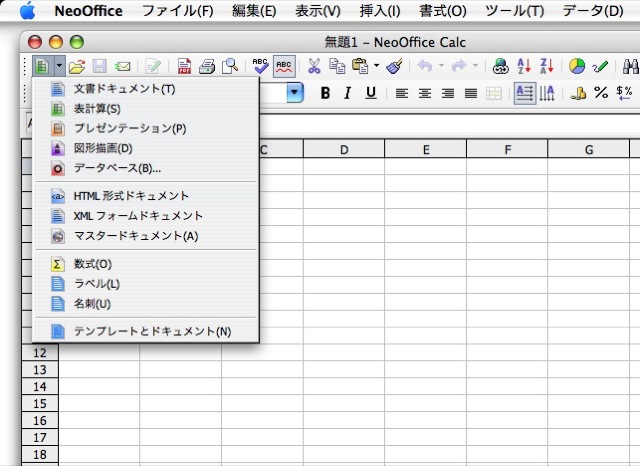Screen dimensions: 640x466
Task: Click the Spellcheck ABC checkmark icon
Action: (x=261, y=67)
